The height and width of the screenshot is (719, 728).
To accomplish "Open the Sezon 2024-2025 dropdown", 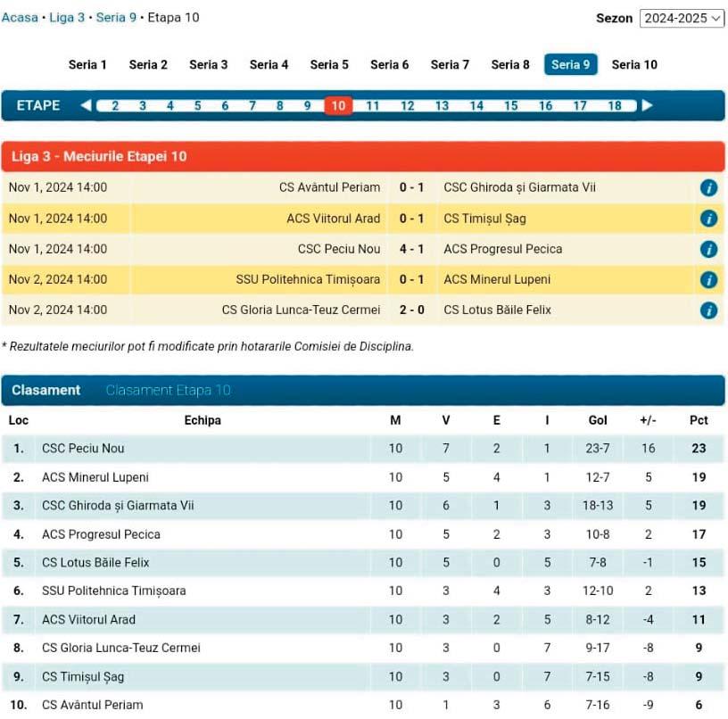I will [x=682, y=19].
